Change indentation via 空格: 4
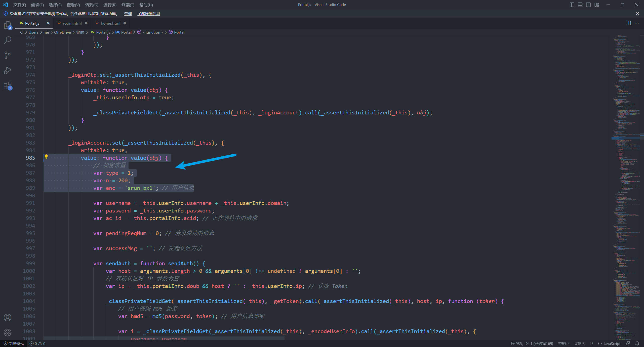Image resolution: width=644 pixels, height=347 pixels. click(x=564, y=343)
